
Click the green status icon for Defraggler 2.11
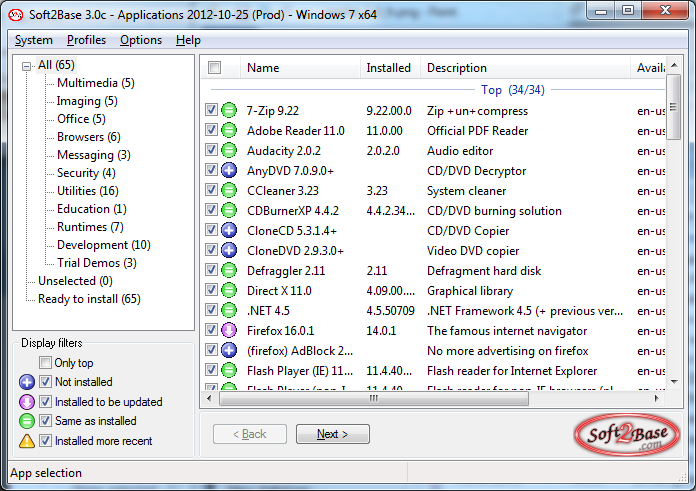point(229,270)
